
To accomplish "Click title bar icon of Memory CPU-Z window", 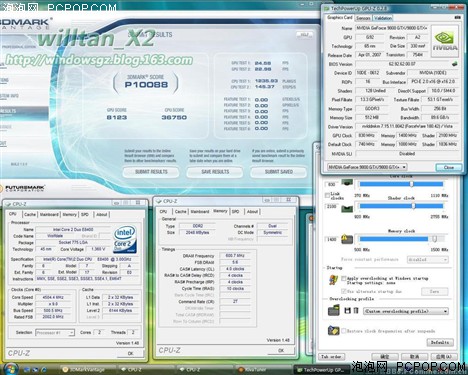I will pos(159,201).
